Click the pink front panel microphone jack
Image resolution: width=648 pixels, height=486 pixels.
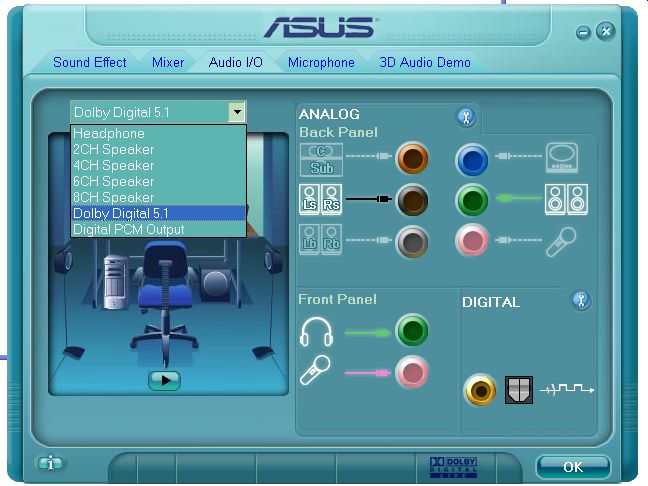[412, 372]
